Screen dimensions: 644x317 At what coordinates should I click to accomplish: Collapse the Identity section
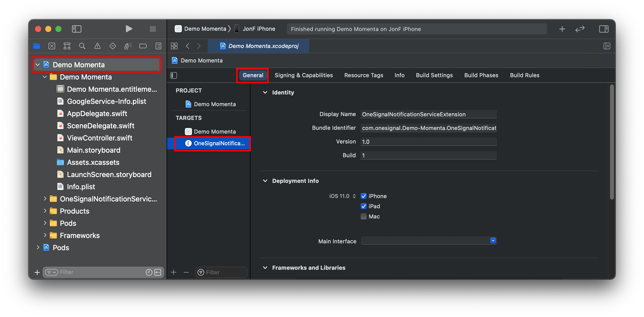tap(265, 92)
